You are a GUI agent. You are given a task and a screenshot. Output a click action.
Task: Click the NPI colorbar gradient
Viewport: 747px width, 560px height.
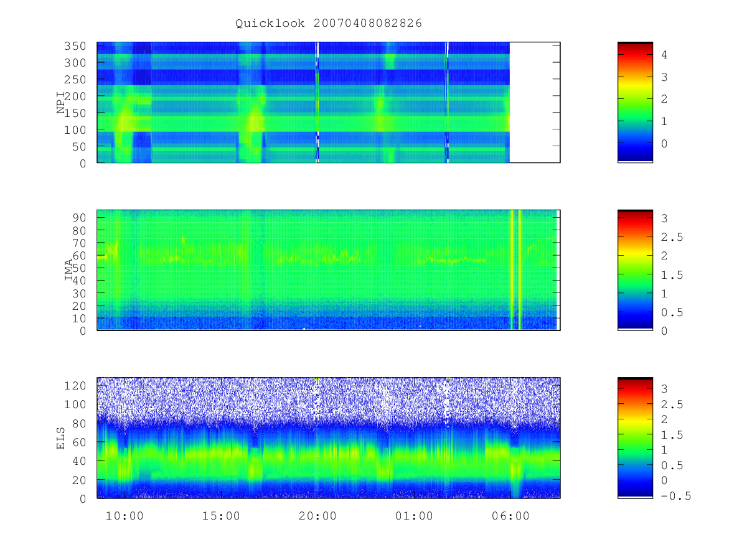click(x=635, y=103)
